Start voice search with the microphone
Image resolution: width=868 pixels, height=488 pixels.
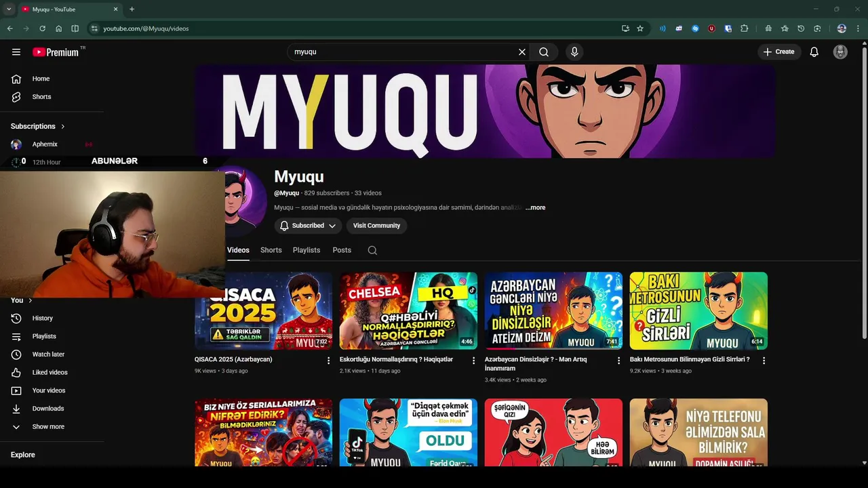point(574,52)
